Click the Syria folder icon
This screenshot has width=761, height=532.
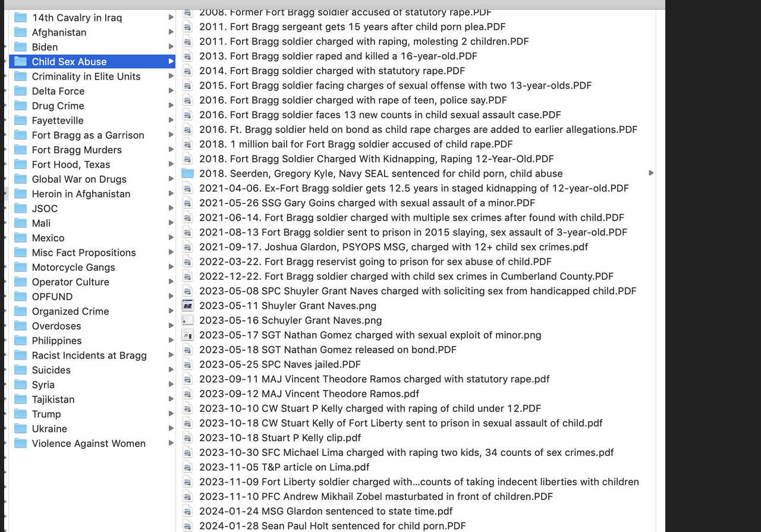21,385
